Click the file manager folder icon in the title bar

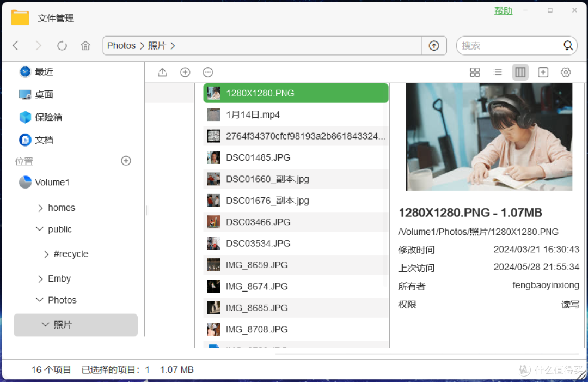click(20, 17)
